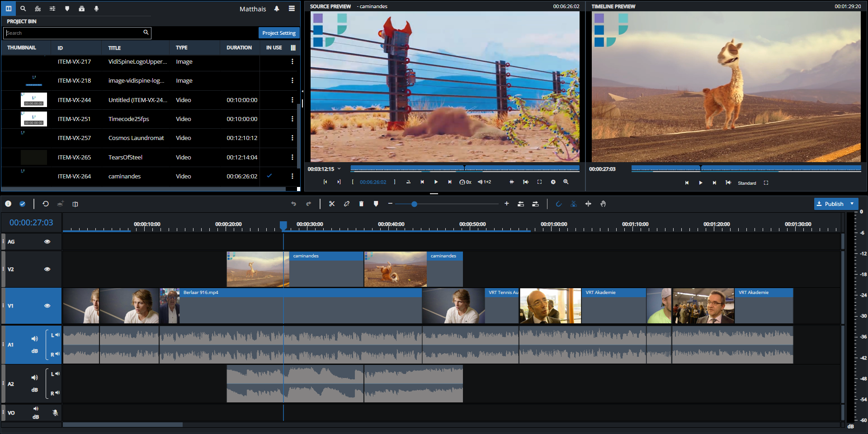Image resolution: width=868 pixels, height=434 pixels.
Task: Click the Project Setting button
Action: [279, 33]
